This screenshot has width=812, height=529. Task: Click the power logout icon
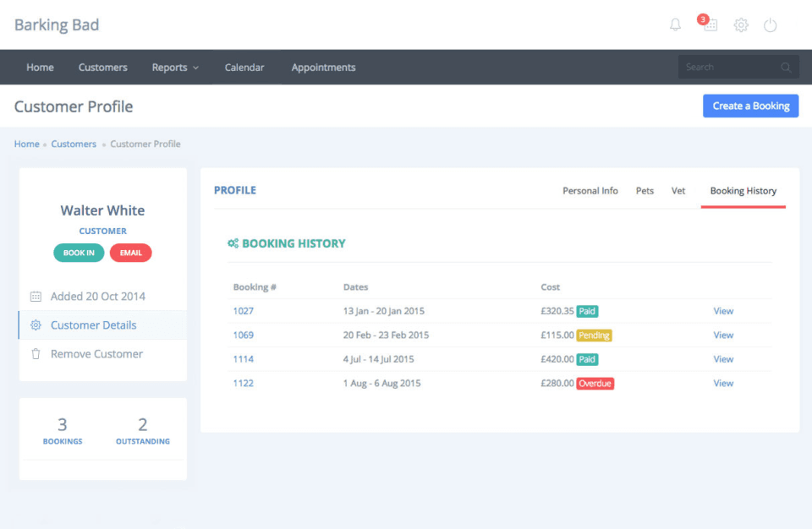pos(770,25)
